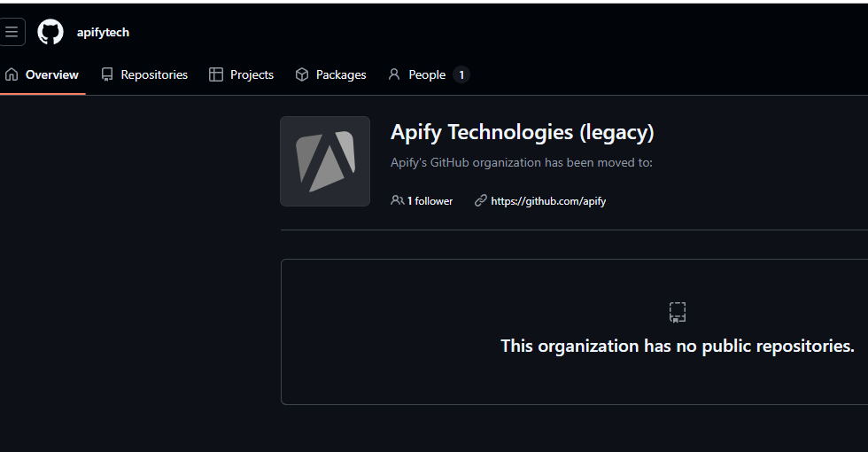Click the chain link icon beside URL
The image size is (868, 452).
[480, 200]
